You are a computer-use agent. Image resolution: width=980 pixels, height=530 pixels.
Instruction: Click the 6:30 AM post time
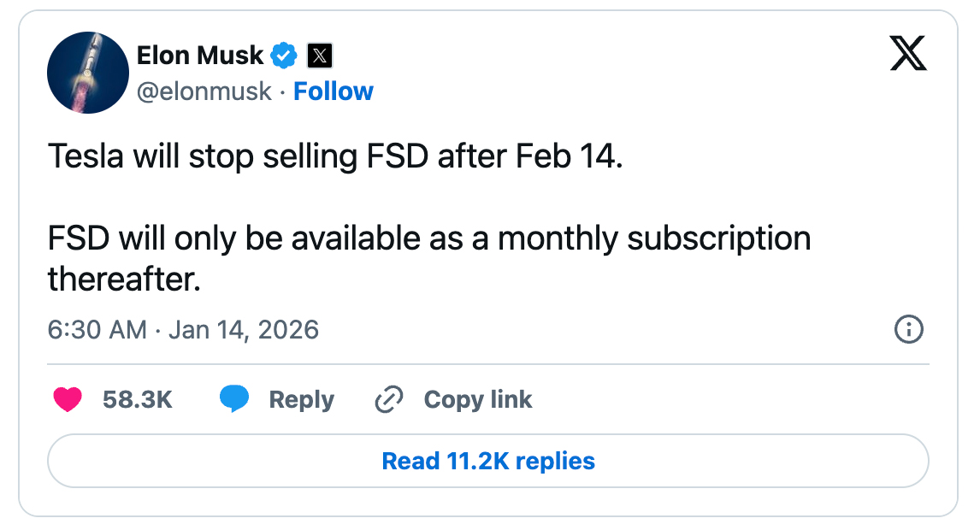pyautogui.click(x=97, y=330)
